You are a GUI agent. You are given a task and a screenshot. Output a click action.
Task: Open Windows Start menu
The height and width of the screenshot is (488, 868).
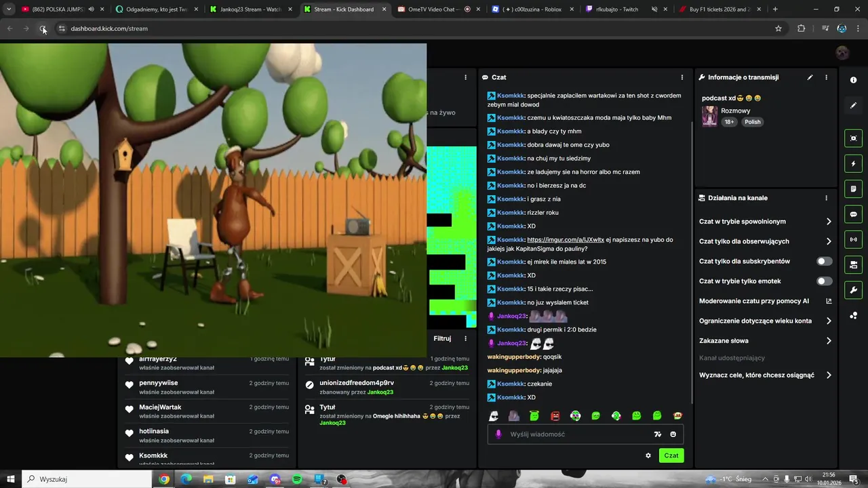[x=11, y=479]
